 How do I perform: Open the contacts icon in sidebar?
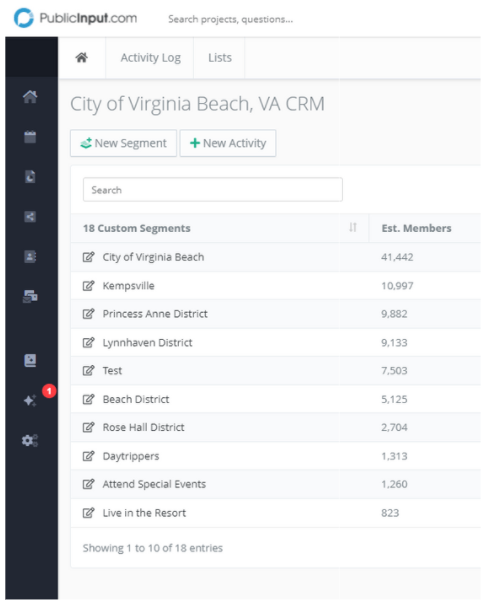tap(30, 257)
